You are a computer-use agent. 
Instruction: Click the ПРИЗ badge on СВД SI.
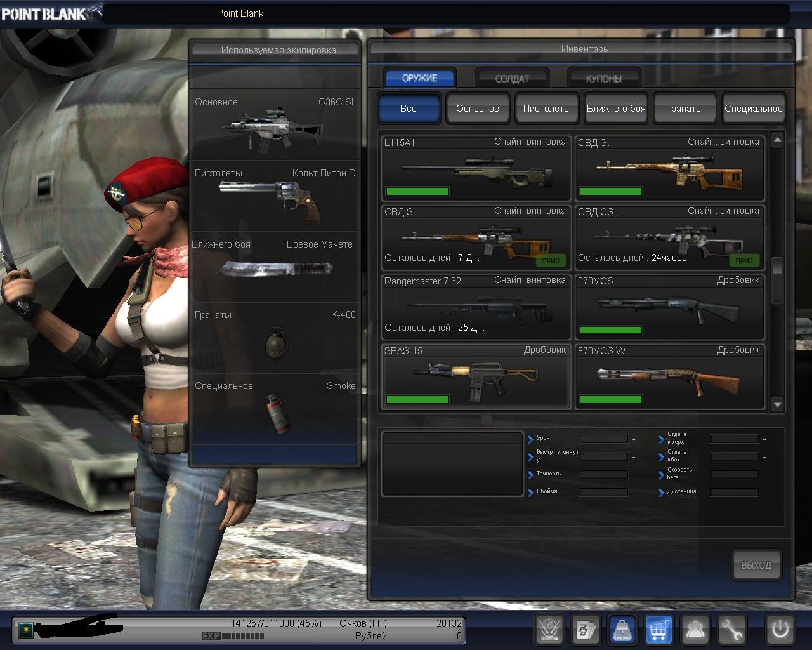tap(550, 260)
